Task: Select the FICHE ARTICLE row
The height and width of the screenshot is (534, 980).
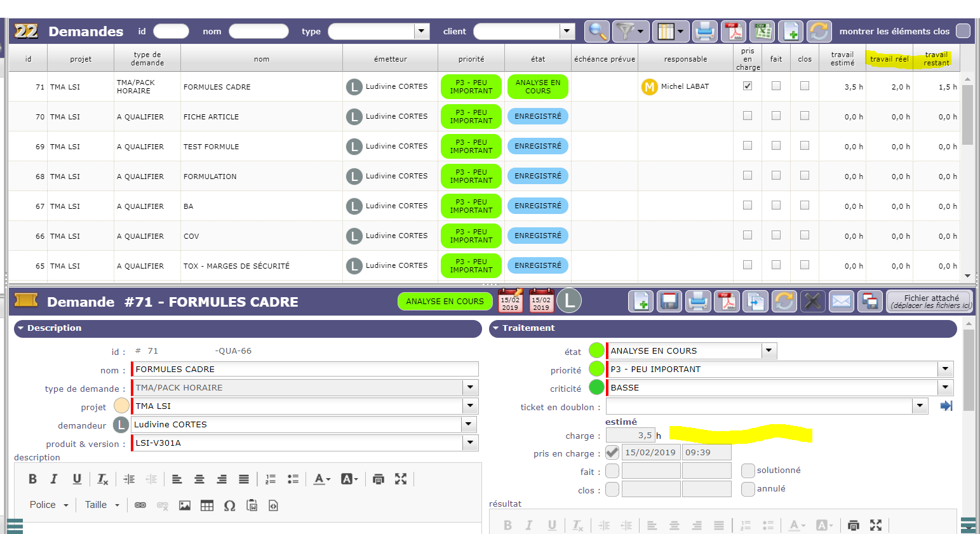Action: click(260, 117)
